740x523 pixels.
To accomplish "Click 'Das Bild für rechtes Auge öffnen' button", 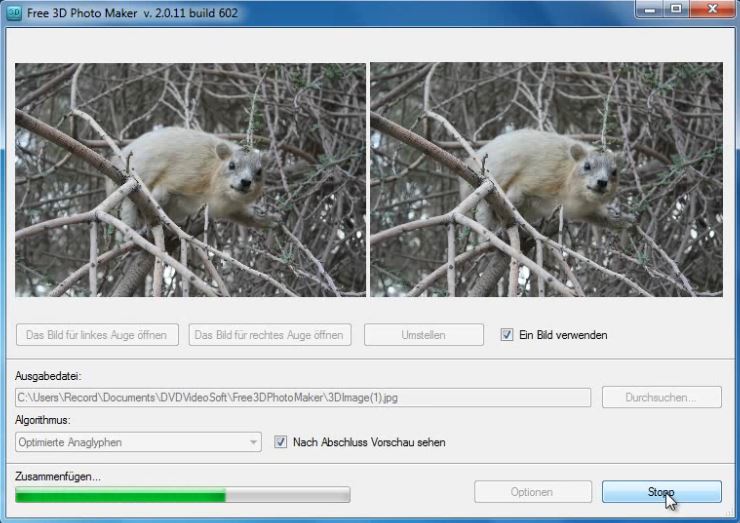I will click(270, 335).
